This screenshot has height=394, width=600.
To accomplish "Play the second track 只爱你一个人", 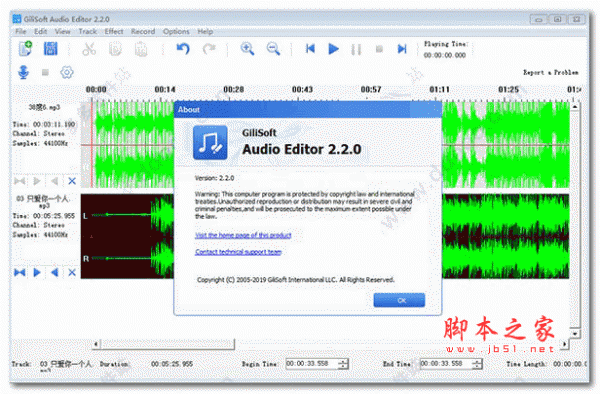I will tap(37, 272).
